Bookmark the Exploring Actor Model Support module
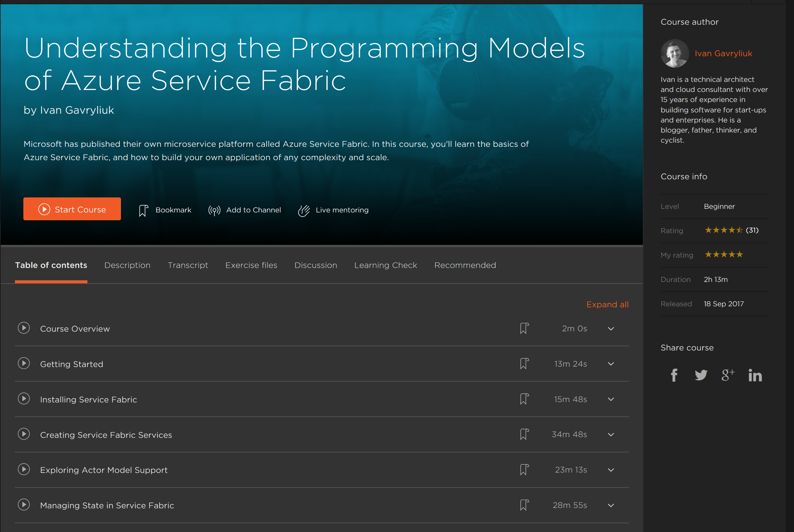The height and width of the screenshot is (532, 794). (x=524, y=469)
